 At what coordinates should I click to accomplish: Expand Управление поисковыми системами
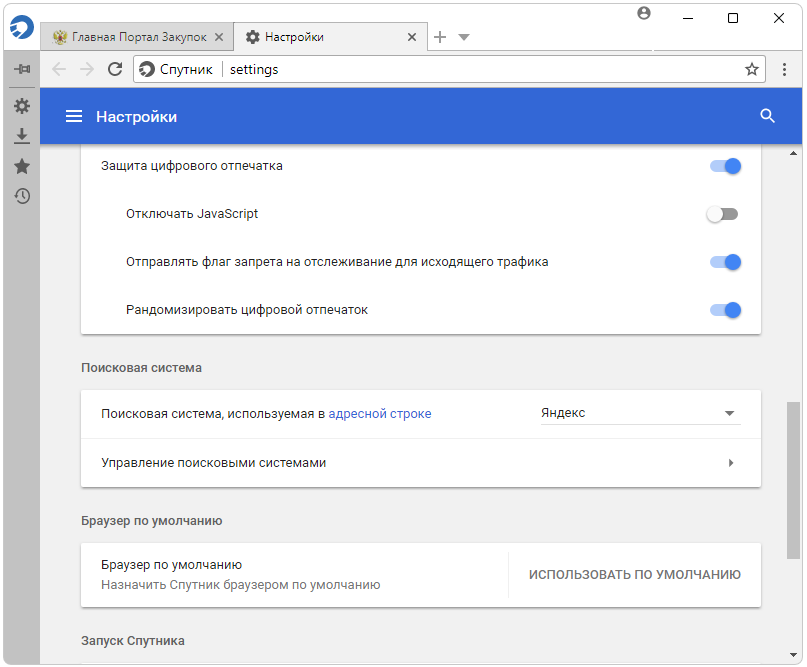(731, 463)
